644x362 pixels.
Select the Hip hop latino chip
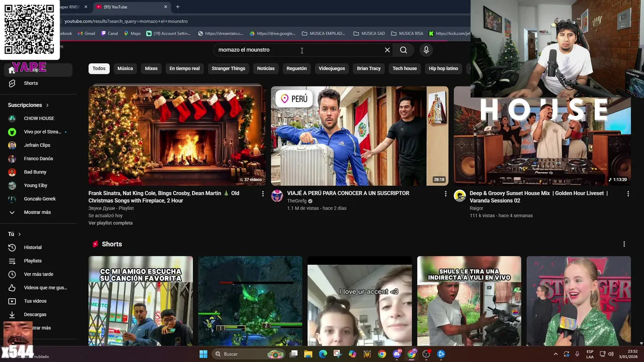(x=443, y=68)
